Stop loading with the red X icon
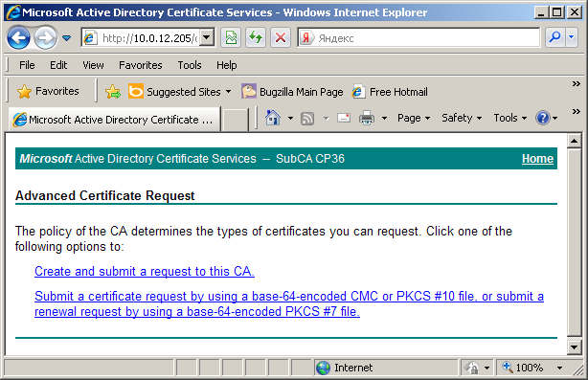 [281, 38]
